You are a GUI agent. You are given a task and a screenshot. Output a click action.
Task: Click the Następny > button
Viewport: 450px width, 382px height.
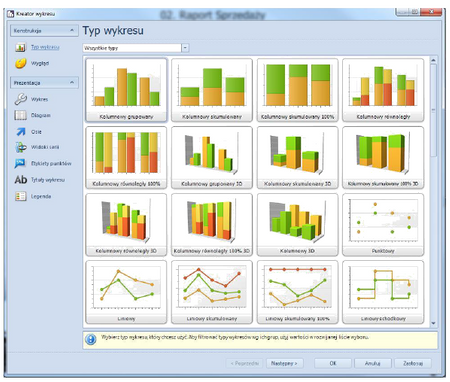[284, 363]
